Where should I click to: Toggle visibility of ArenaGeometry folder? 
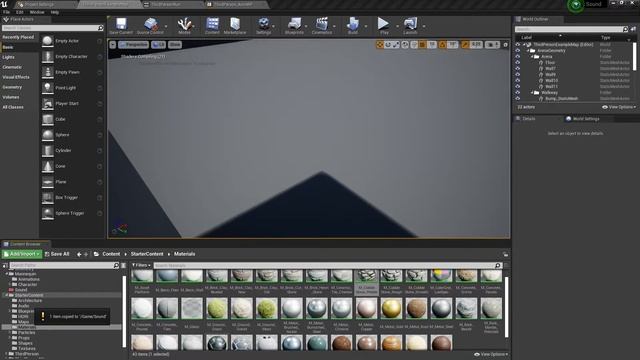(x=518, y=51)
